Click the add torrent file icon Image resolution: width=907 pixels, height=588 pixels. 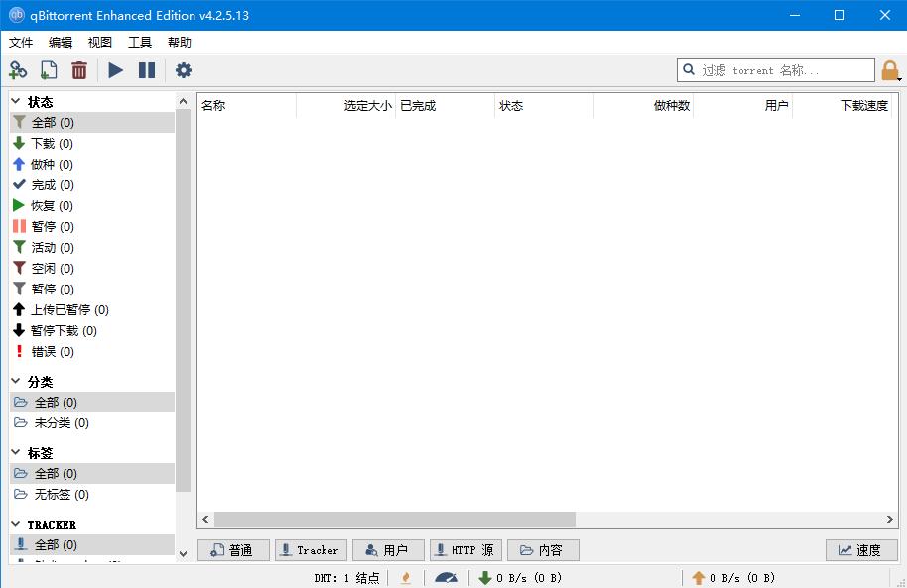click(x=48, y=70)
